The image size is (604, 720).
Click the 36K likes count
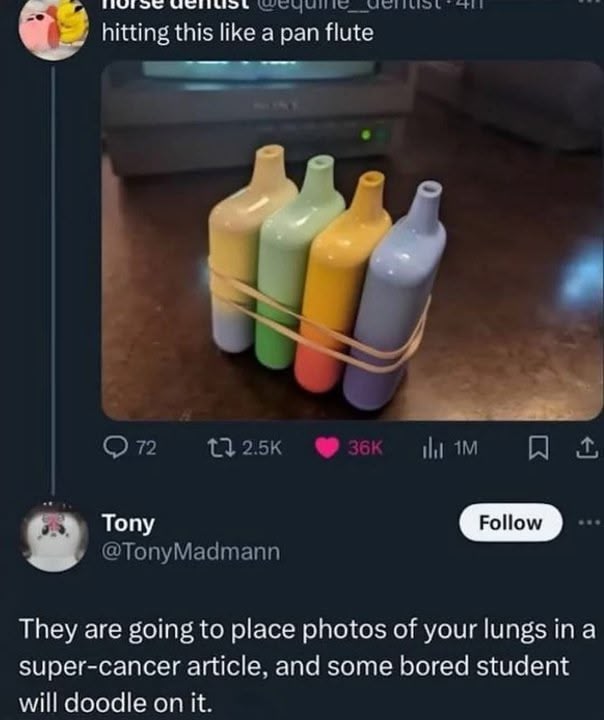click(x=365, y=451)
